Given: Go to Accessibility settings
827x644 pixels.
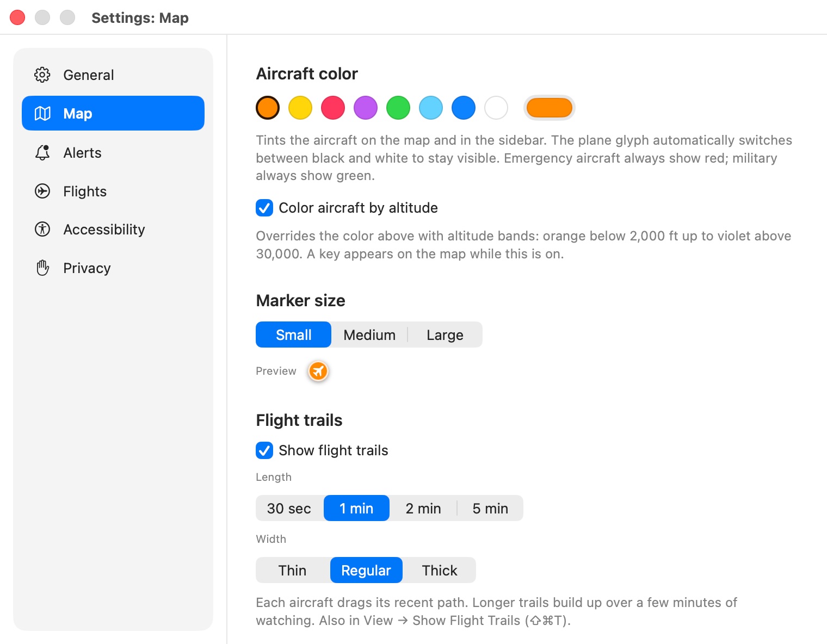Looking at the screenshot, I should point(113,230).
